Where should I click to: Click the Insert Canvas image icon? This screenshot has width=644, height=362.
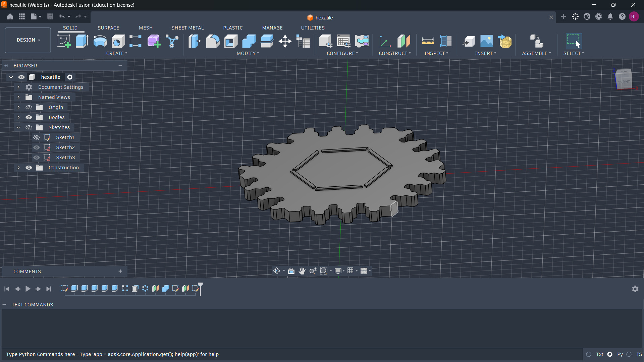tap(486, 41)
